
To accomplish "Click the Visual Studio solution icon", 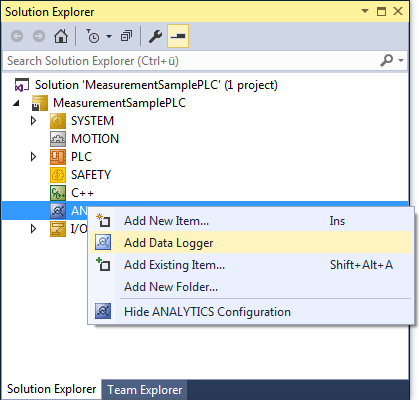I will point(21,85).
